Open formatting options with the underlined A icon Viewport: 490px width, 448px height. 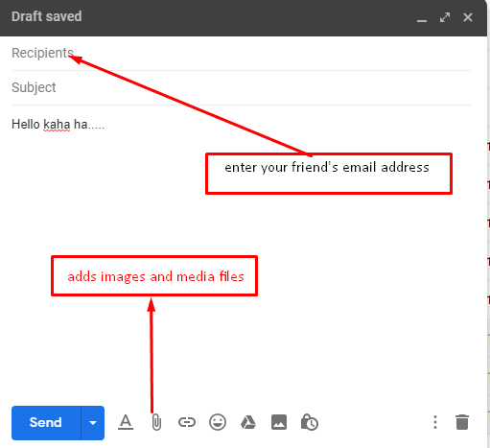[x=126, y=422]
